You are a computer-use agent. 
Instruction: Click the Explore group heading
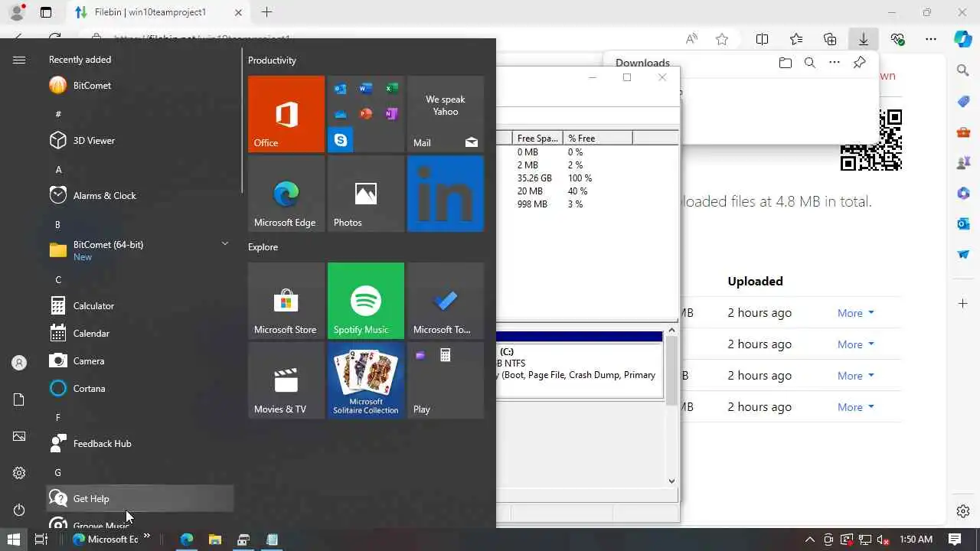[263, 247]
